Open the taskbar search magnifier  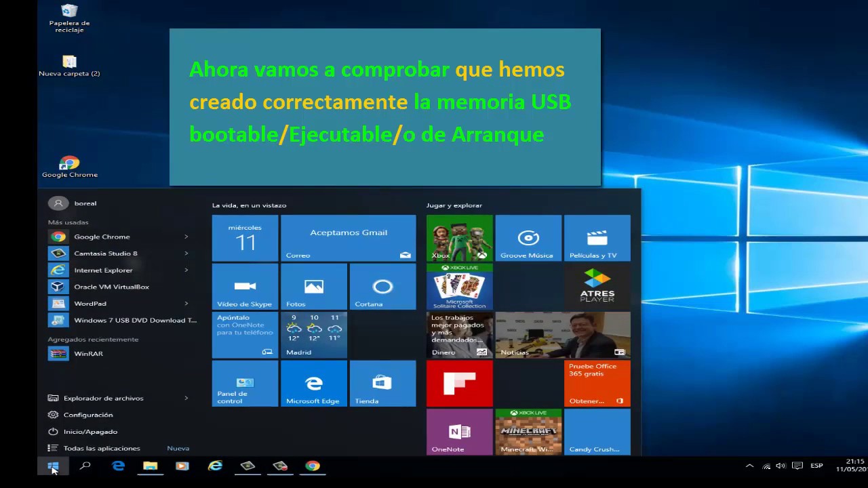(85, 466)
